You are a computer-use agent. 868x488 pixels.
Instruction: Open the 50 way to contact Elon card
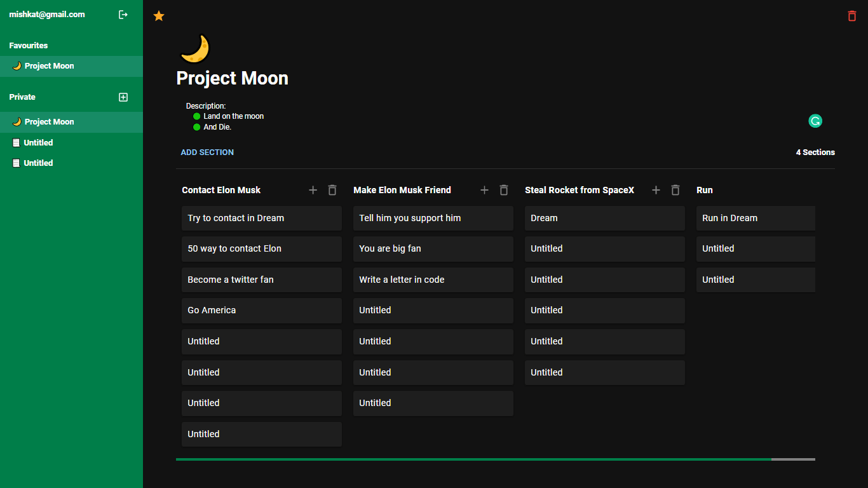[262, 249]
